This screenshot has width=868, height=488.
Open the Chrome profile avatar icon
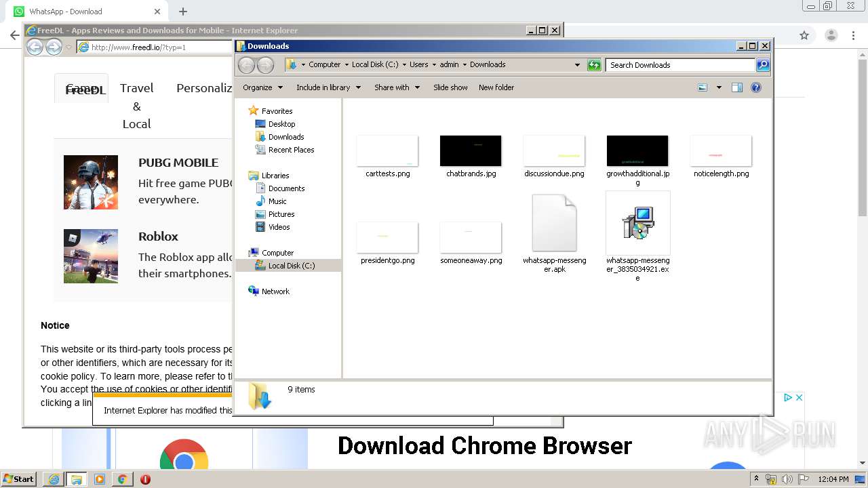(x=831, y=35)
